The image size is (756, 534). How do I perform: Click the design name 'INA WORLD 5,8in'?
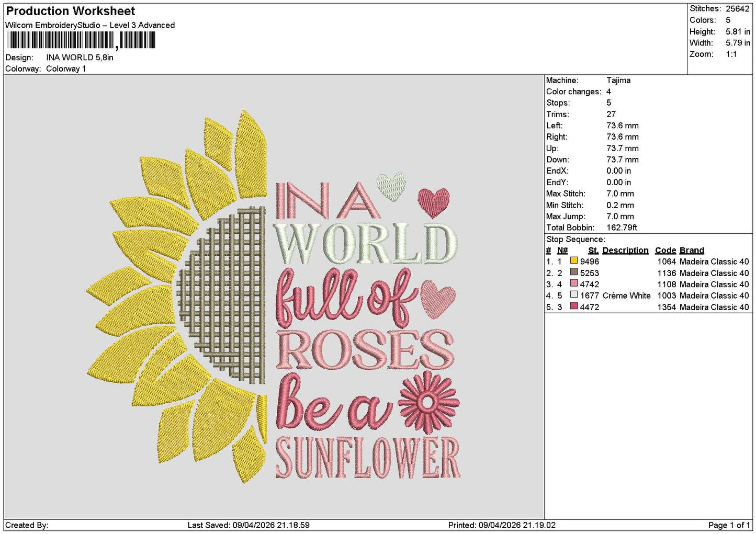80,58
